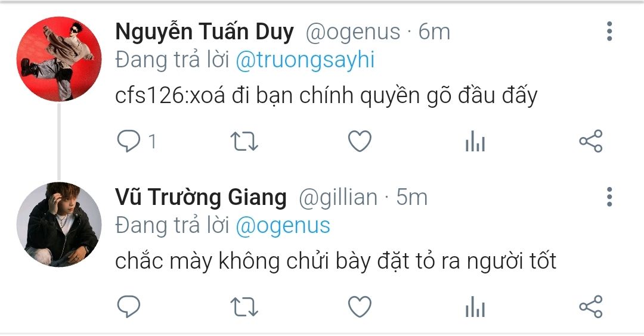Open the tweet text starting 'chắc mày không'

(336, 262)
